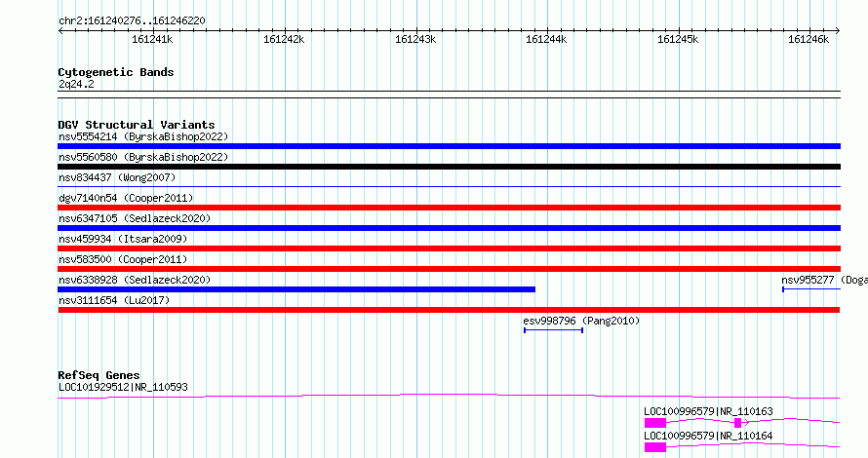Click first exon block of NR_110163
The height and width of the screenshot is (458, 868).
tap(655, 423)
